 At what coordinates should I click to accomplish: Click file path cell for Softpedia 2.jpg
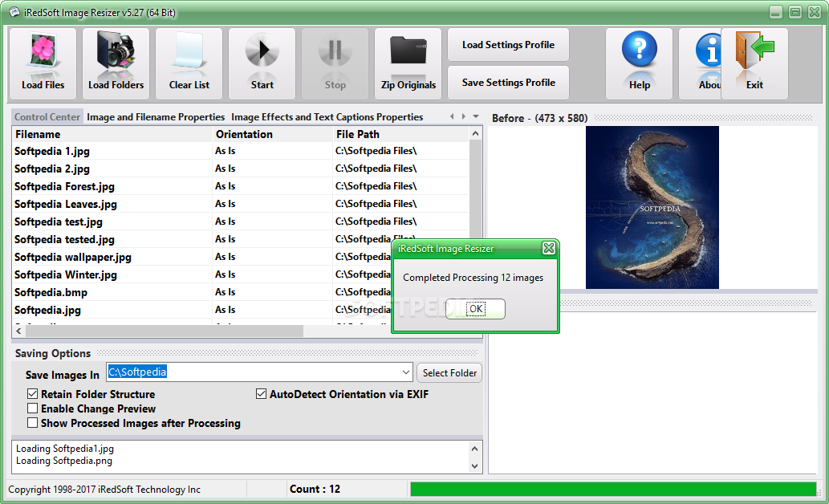(376, 169)
